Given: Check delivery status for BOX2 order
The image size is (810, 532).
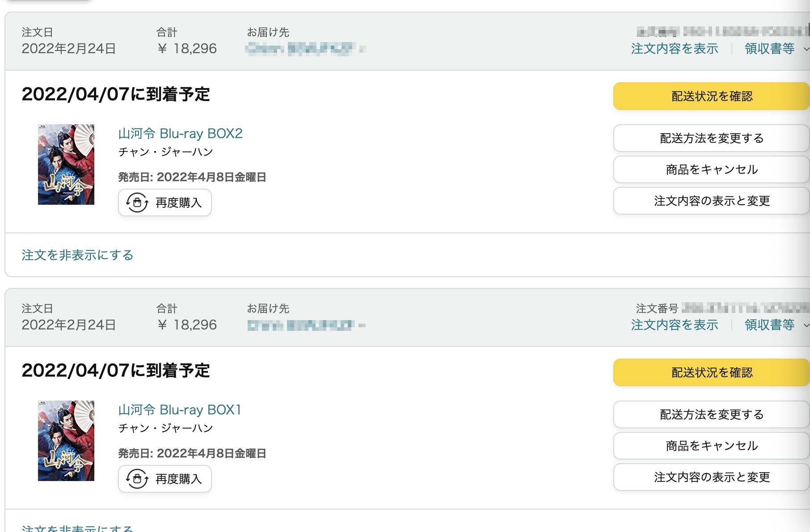Looking at the screenshot, I should (x=712, y=96).
